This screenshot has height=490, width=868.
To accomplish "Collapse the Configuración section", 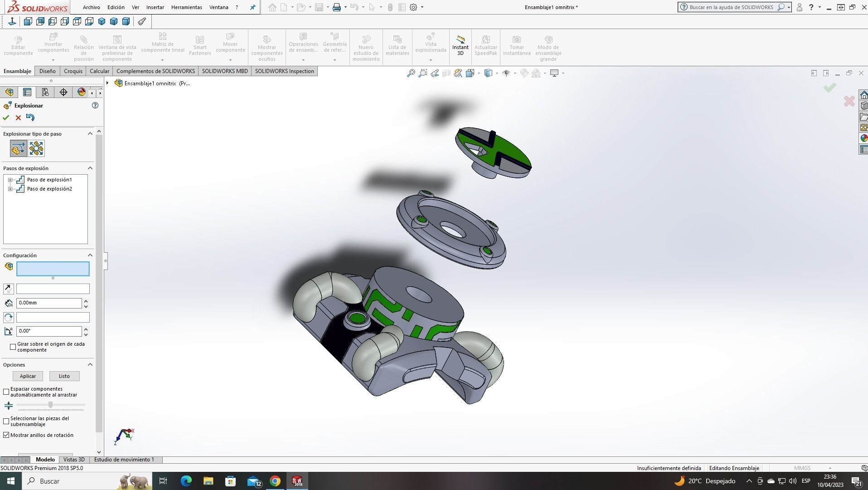I will 90,255.
